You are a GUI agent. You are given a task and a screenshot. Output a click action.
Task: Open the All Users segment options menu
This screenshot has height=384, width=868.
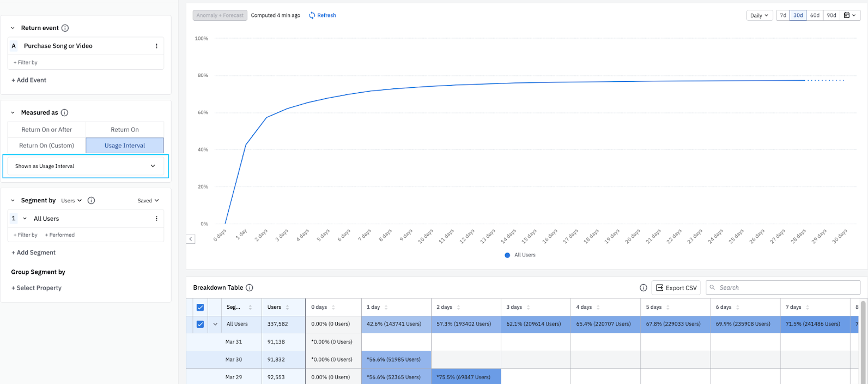click(156, 218)
